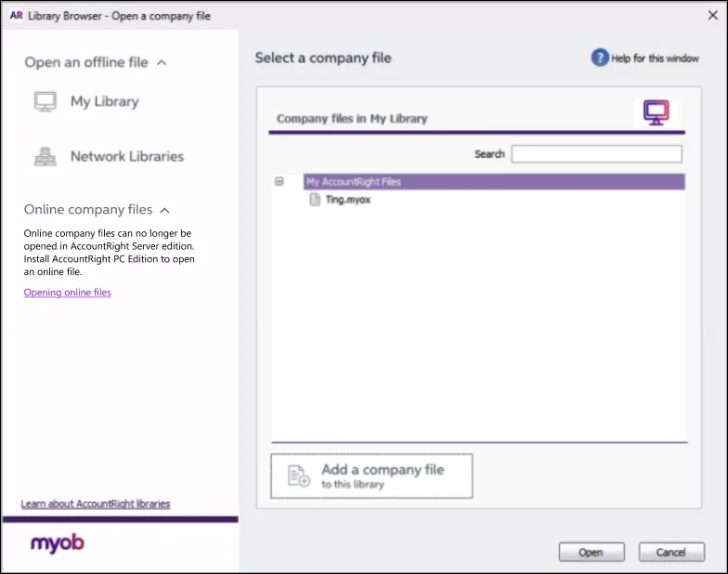This screenshot has height=574, width=728.
Task: Click the blue help question mark icon
Action: [x=600, y=58]
